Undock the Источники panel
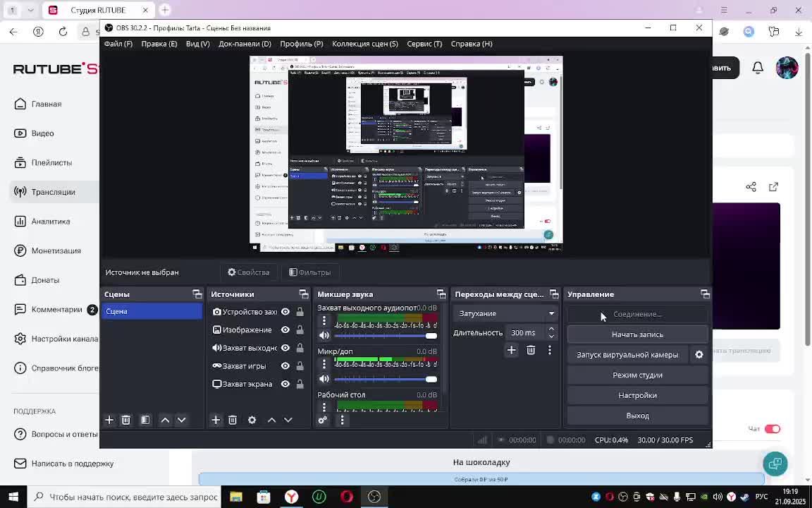Image resolution: width=812 pixels, height=508 pixels. pyautogui.click(x=304, y=294)
